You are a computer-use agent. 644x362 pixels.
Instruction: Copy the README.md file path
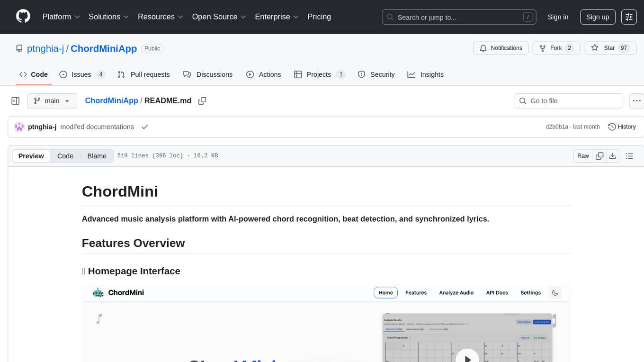point(202,101)
